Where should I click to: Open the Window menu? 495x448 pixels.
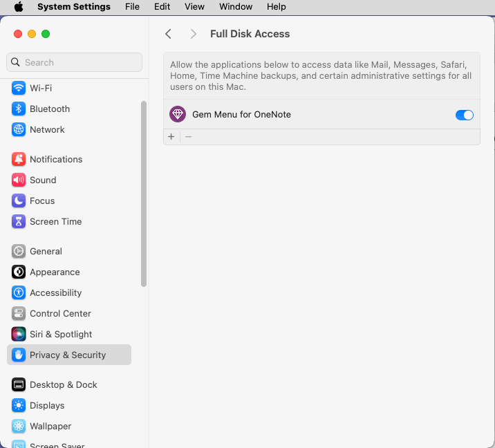pyautogui.click(x=236, y=7)
